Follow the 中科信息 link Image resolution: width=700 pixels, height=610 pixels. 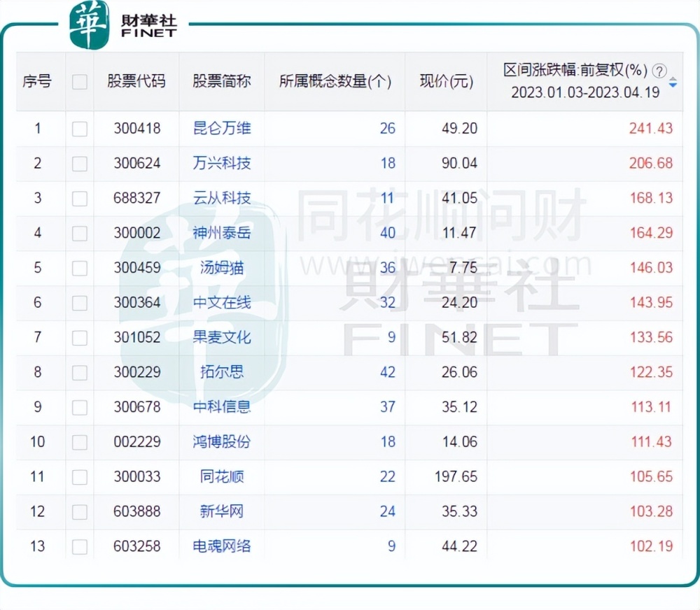[222, 407]
